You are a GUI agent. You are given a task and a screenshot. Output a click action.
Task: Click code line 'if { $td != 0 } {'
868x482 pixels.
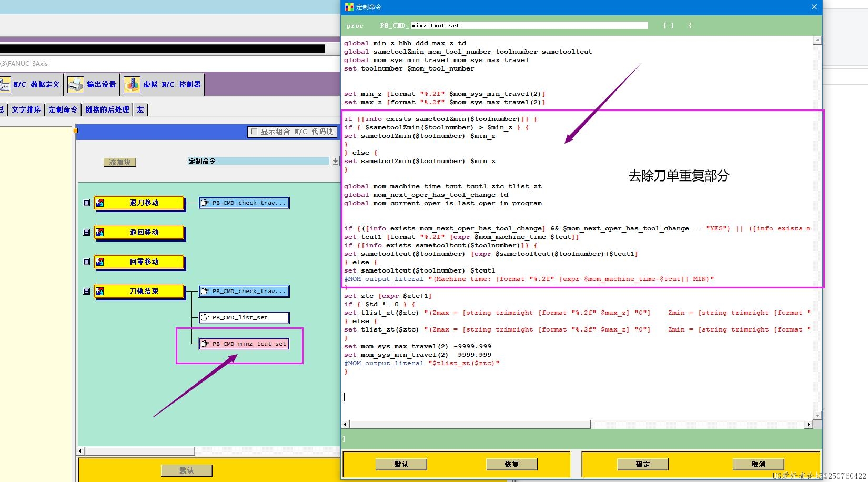click(380, 304)
